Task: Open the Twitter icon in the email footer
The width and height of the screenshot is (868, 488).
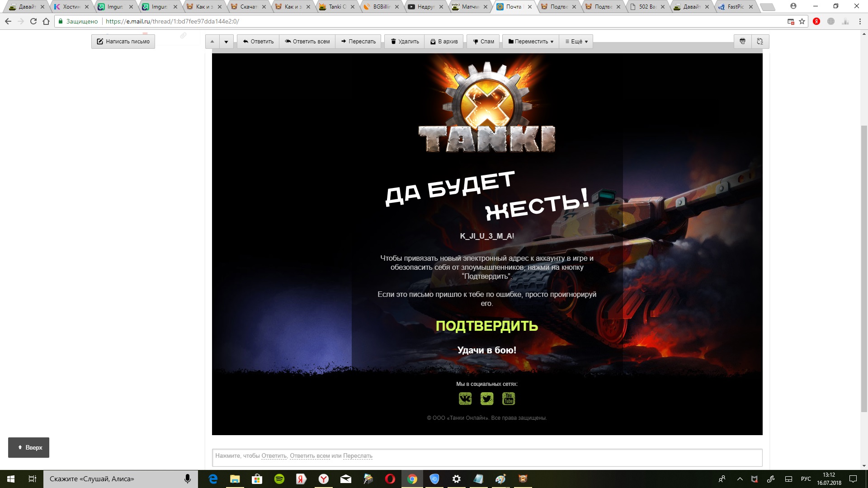Action: pyautogui.click(x=487, y=399)
